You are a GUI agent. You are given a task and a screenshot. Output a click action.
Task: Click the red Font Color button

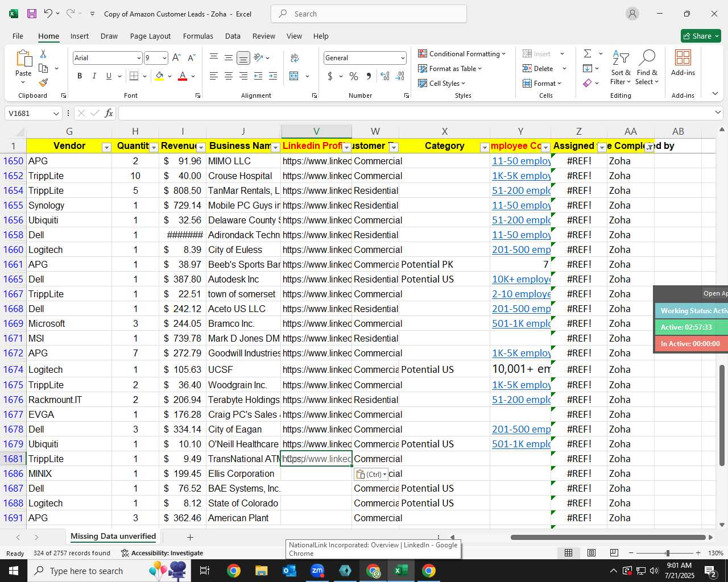pyautogui.click(x=183, y=76)
